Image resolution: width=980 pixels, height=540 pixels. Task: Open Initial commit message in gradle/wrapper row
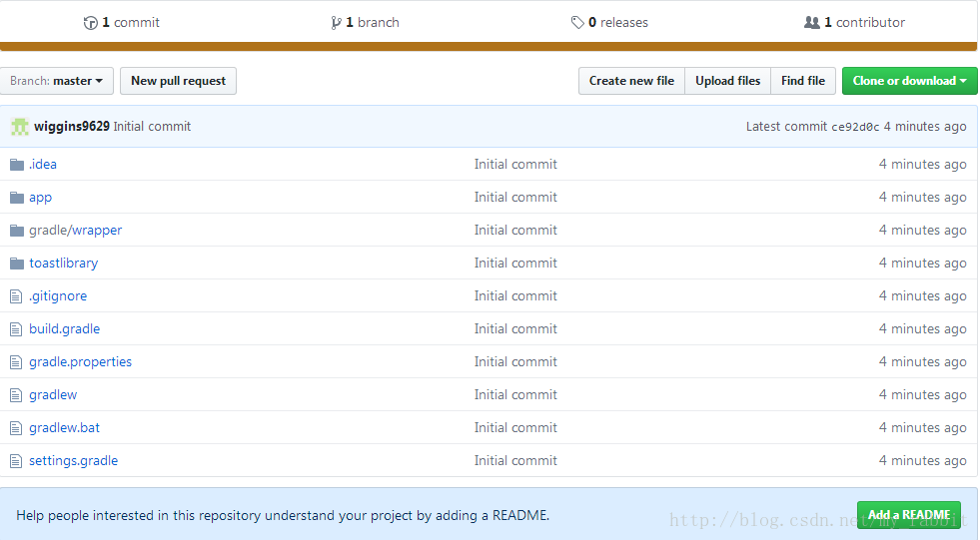click(x=515, y=231)
